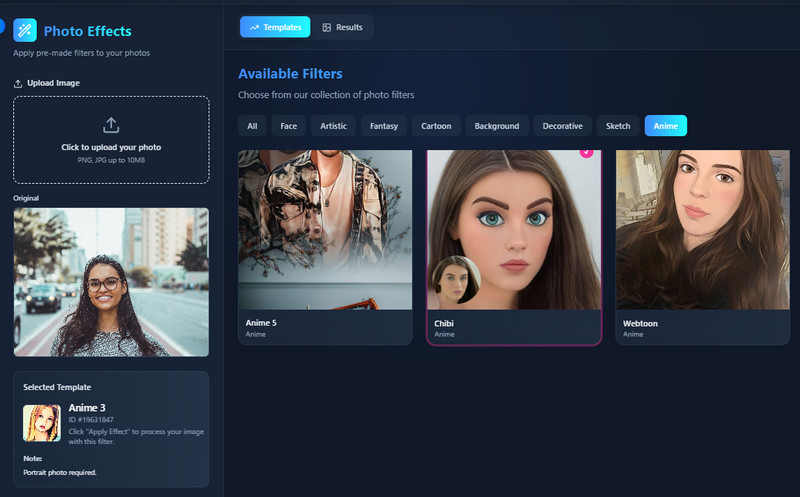This screenshot has height=497, width=800.
Task: Select the Fantasy filter category
Action: pyautogui.click(x=384, y=126)
